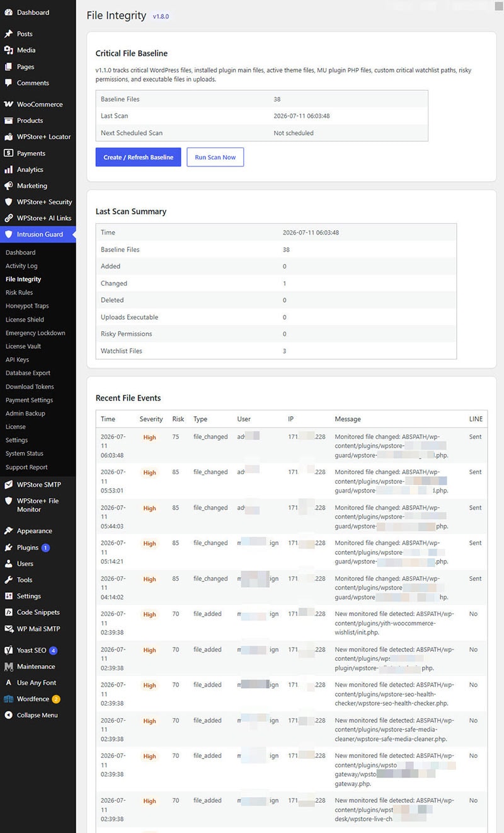
Task: Open Emergency Lockdown submenu item
Action: tap(35, 333)
